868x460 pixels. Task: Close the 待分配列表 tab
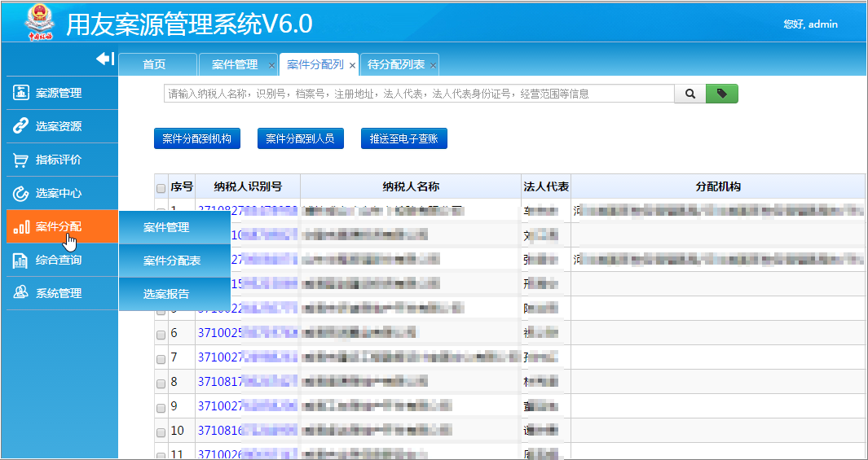click(433, 65)
